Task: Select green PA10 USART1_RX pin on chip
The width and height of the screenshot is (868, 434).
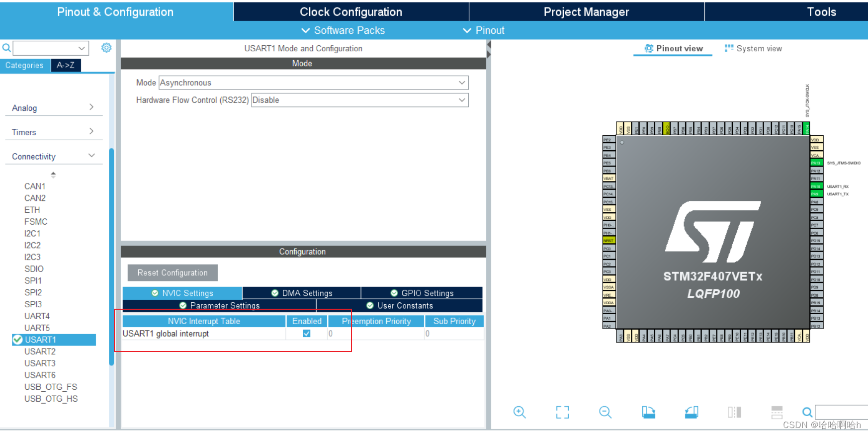Action: (x=816, y=186)
